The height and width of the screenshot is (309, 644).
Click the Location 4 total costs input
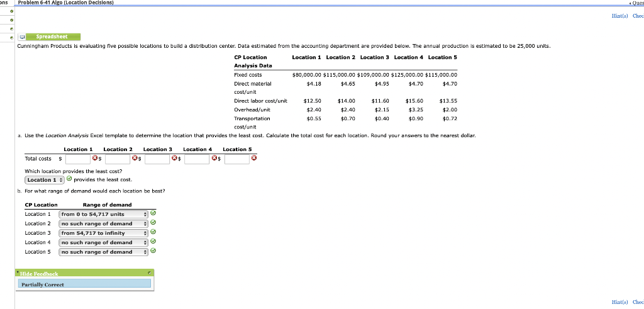tap(197, 159)
